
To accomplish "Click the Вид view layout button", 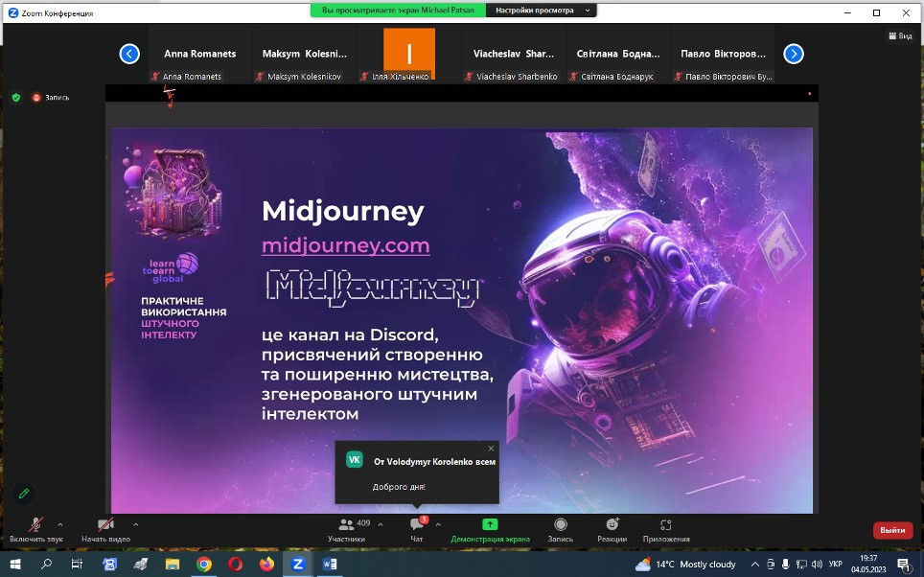I will click(x=900, y=36).
